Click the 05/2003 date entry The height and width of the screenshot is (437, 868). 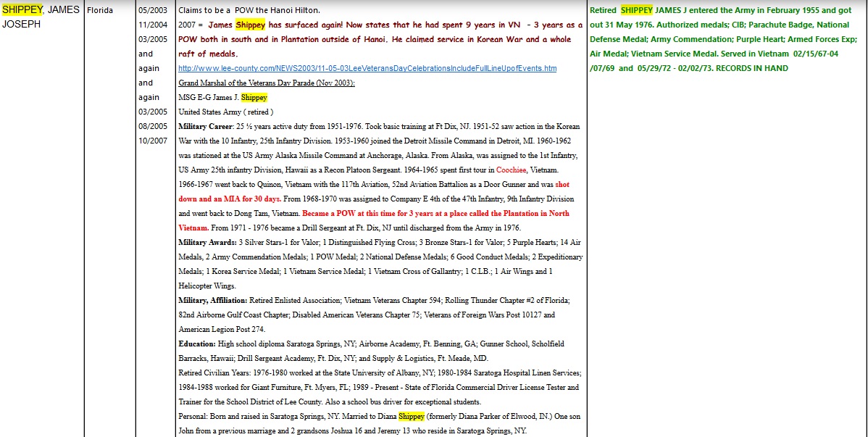click(x=152, y=10)
